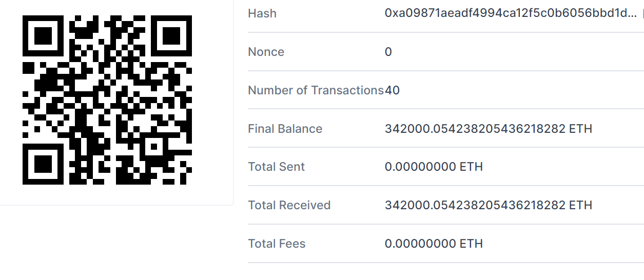Select the Total Received ETH amount
644x280 pixels.
(x=475, y=205)
